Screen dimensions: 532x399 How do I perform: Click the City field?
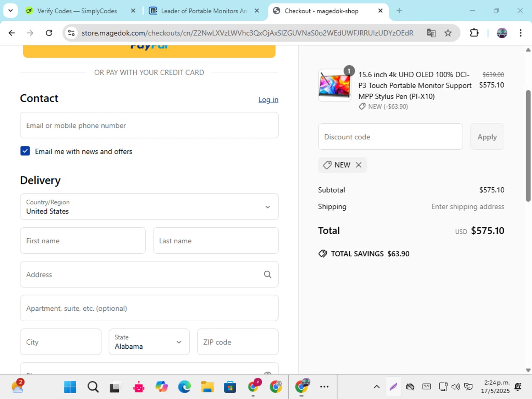point(61,342)
